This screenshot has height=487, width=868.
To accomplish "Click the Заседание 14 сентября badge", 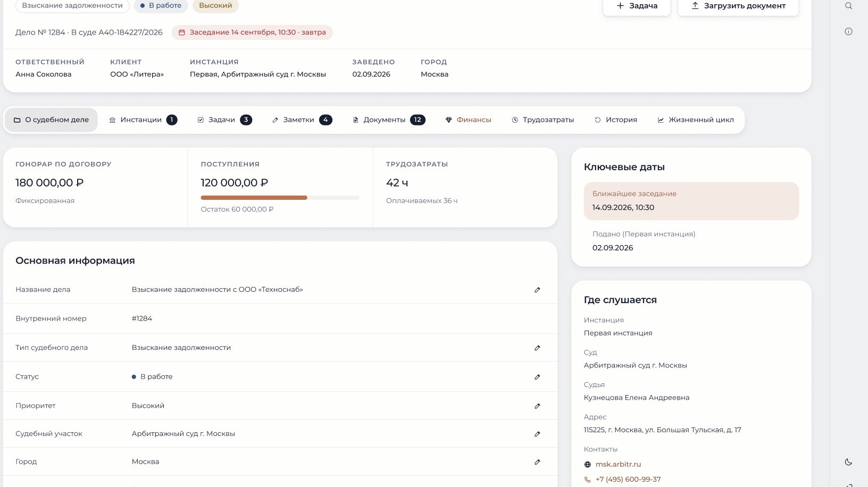I will tap(252, 32).
